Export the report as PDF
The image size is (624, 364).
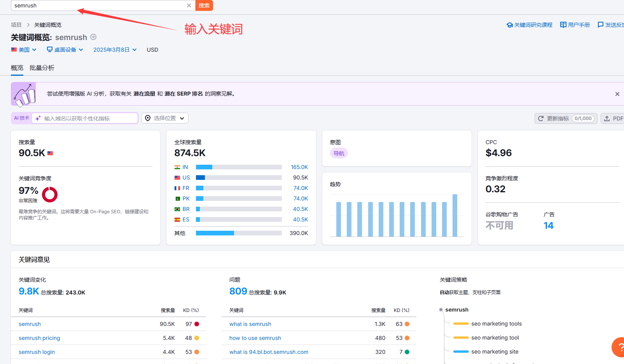pyautogui.click(x=613, y=118)
